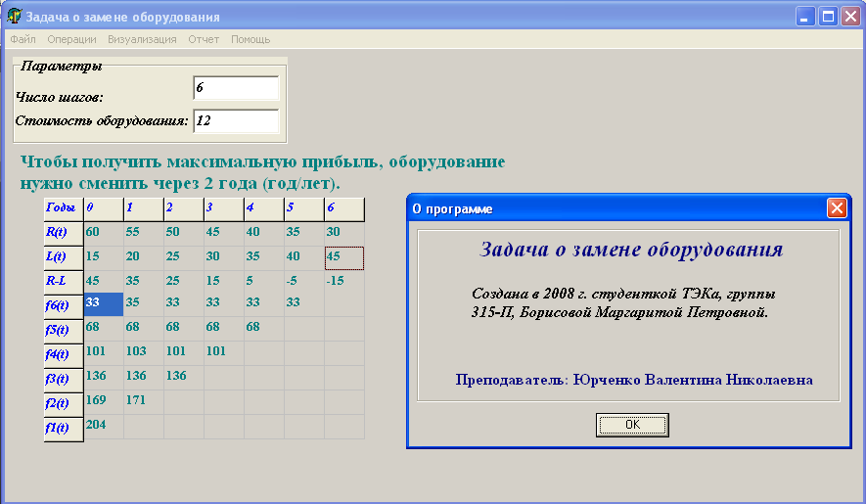Viewport: 866px width, 504px height.
Task: Open the Помощь menu
Action: point(251,39)
